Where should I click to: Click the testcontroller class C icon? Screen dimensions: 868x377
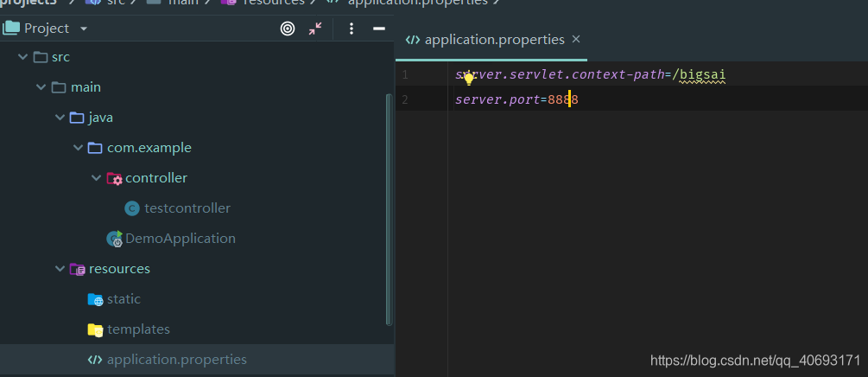point(132,208)
